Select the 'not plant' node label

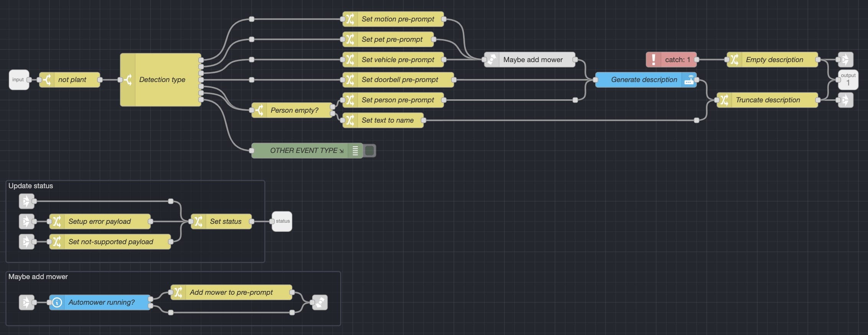[x=72, y=80]
